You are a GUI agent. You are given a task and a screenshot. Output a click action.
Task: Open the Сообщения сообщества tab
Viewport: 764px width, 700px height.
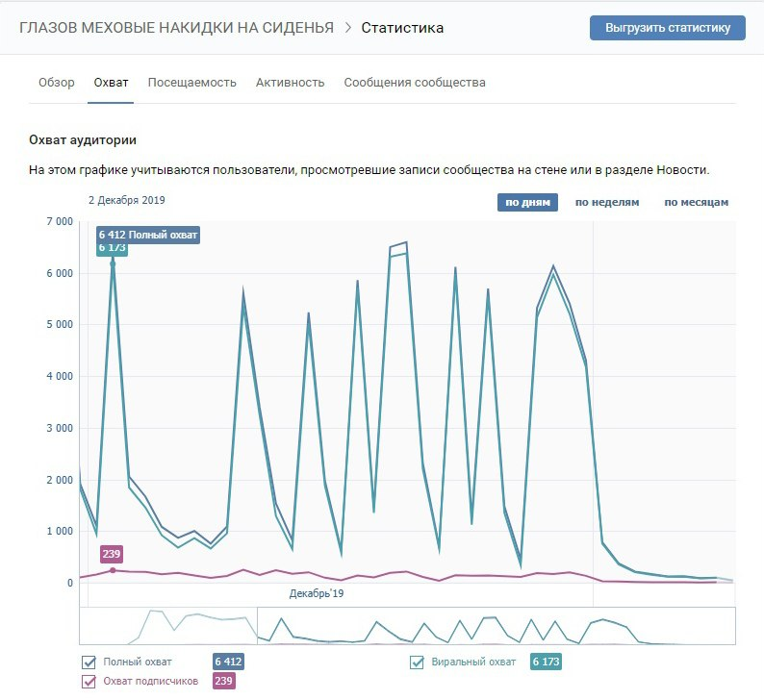coord(414,83)
